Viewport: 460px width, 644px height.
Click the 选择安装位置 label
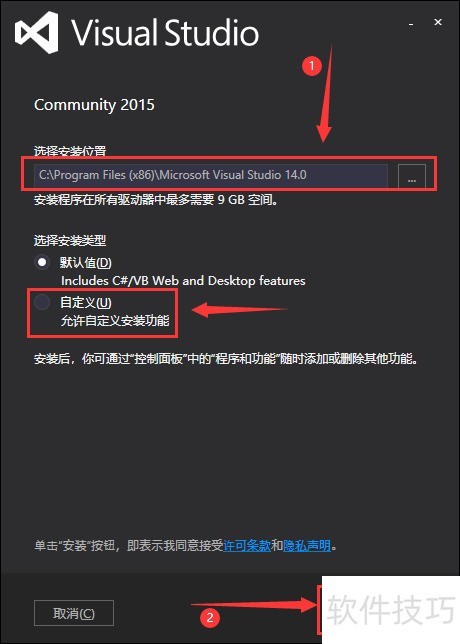tap(70, 151)
